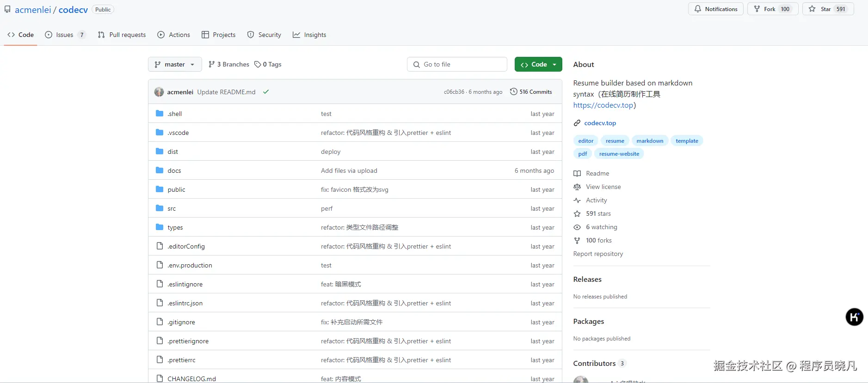Image resolution: width=868 pixels, height=383 pixels.
Task: Click the link chain icon beside codecv.top
Action: pos(577,123)
